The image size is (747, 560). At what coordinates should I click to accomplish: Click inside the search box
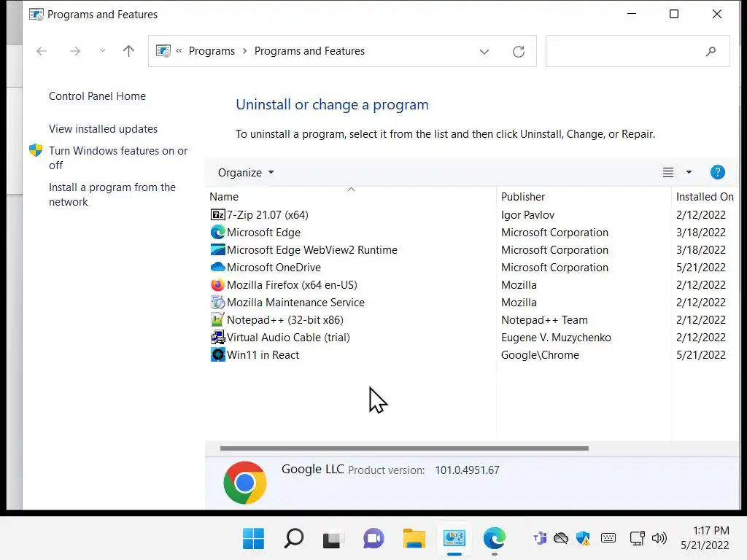click(x=638, y=51)
